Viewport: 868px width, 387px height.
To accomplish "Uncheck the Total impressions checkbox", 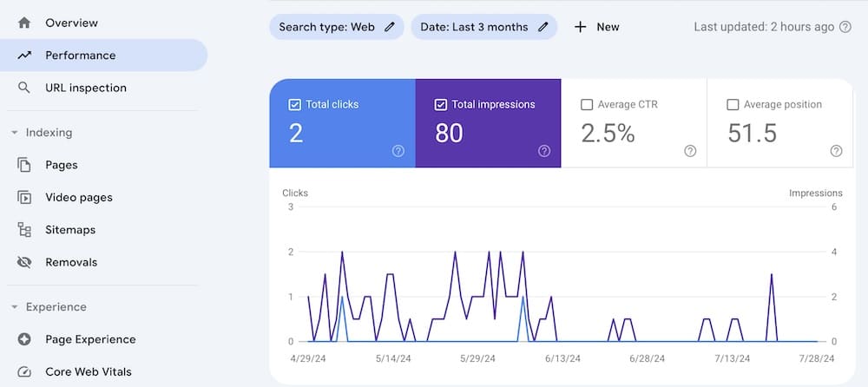I will (x=441, y=105).
